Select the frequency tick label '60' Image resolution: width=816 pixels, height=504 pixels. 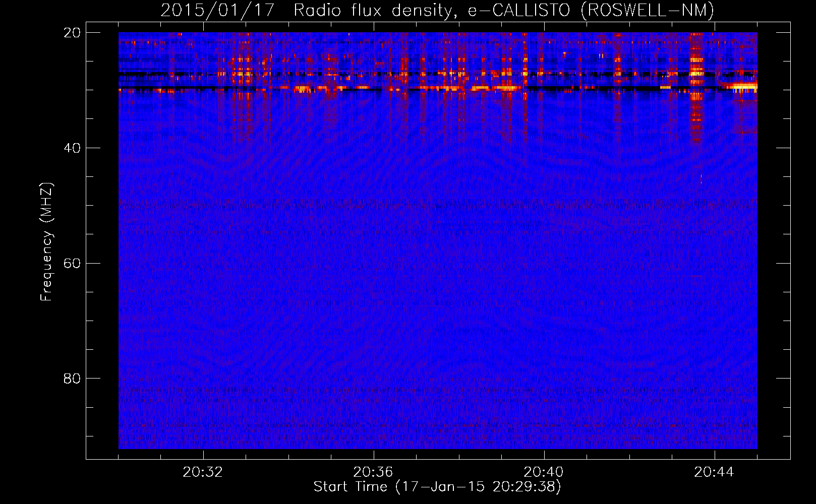[x=72, y=264]
